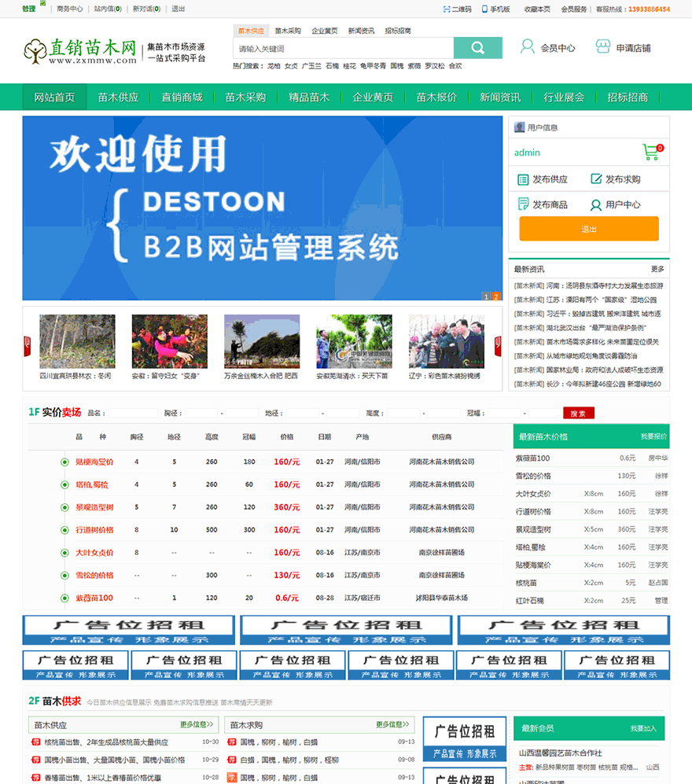The image size is (692, 784).
Task: Click the 管理 link in the top bar
Action: [29, 9]
